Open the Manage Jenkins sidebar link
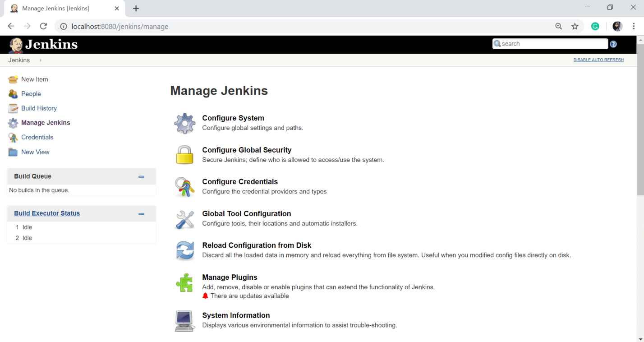This screenshot has width=644, height=342. 46,123
